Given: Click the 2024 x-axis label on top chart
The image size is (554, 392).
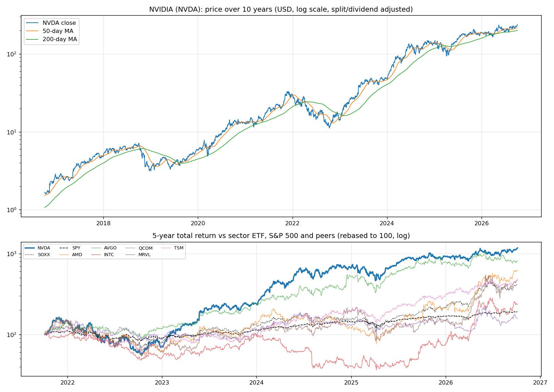Looking at the screenshot, I should click(387, 223).
